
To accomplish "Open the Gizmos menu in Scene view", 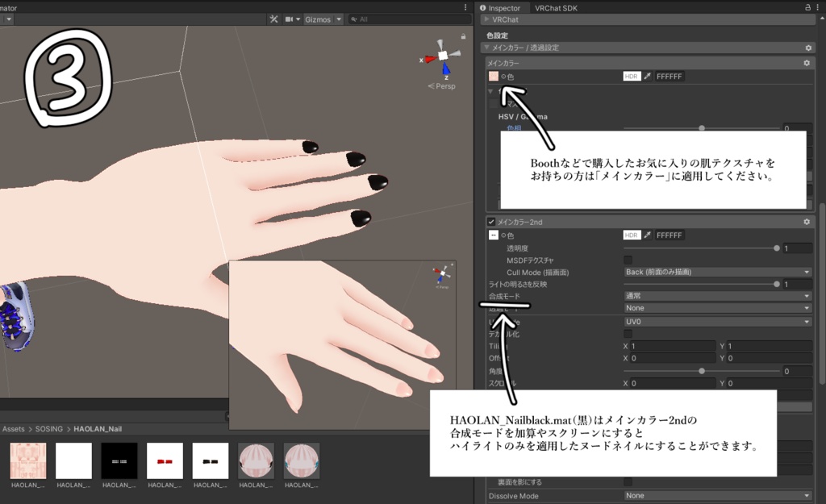I will (318, 19).
